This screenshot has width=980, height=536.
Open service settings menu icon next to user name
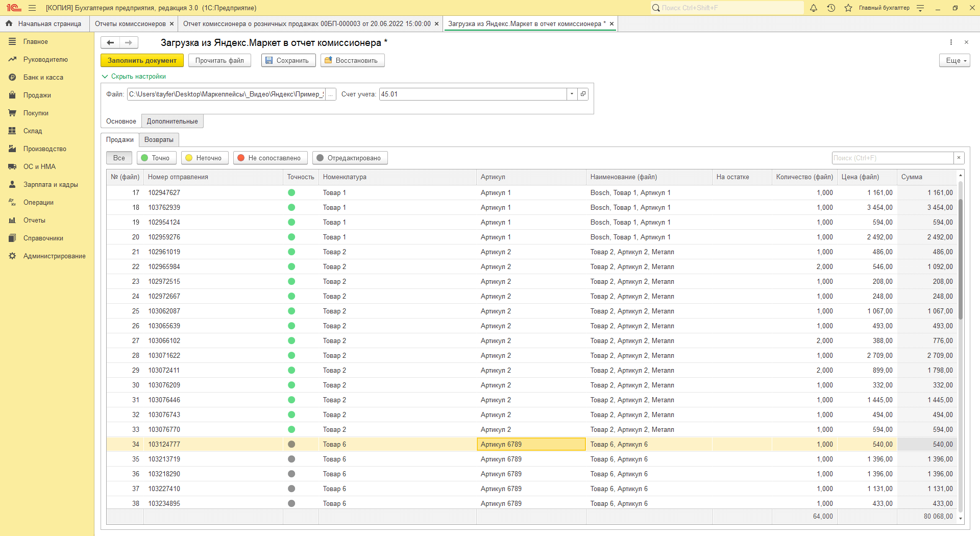pyautogui.click(x=920, y=8)
